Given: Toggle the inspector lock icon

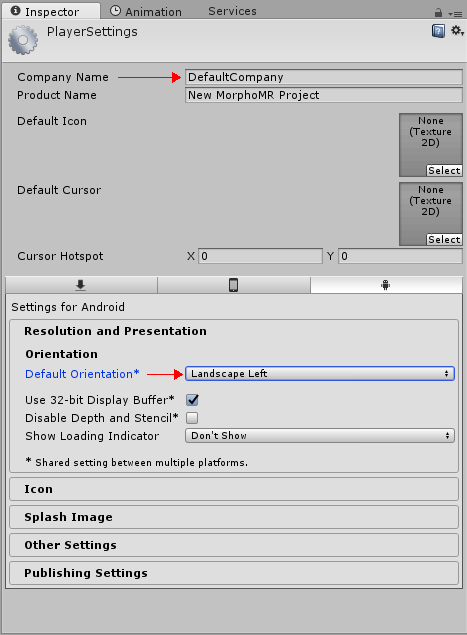Looking at the screenshot, I should [438, 13].
